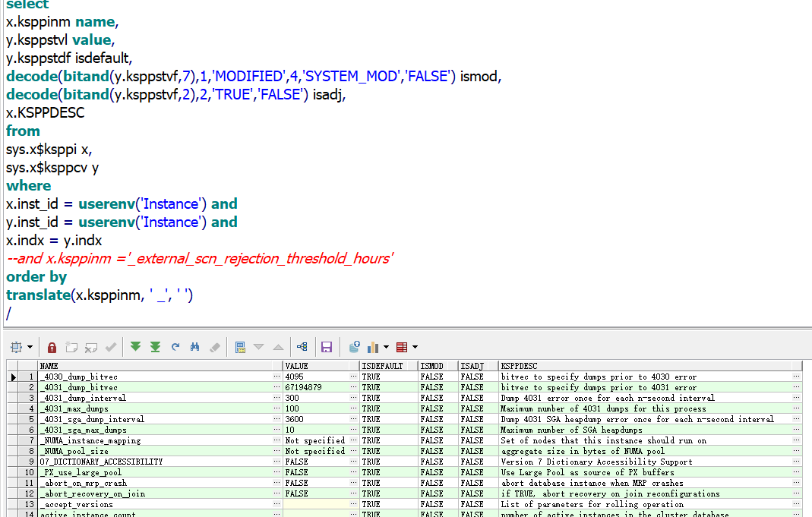Screen dimensions: 812x517
Task: Click the ellipsis button beside value 67194879
Action: point(353,387)
